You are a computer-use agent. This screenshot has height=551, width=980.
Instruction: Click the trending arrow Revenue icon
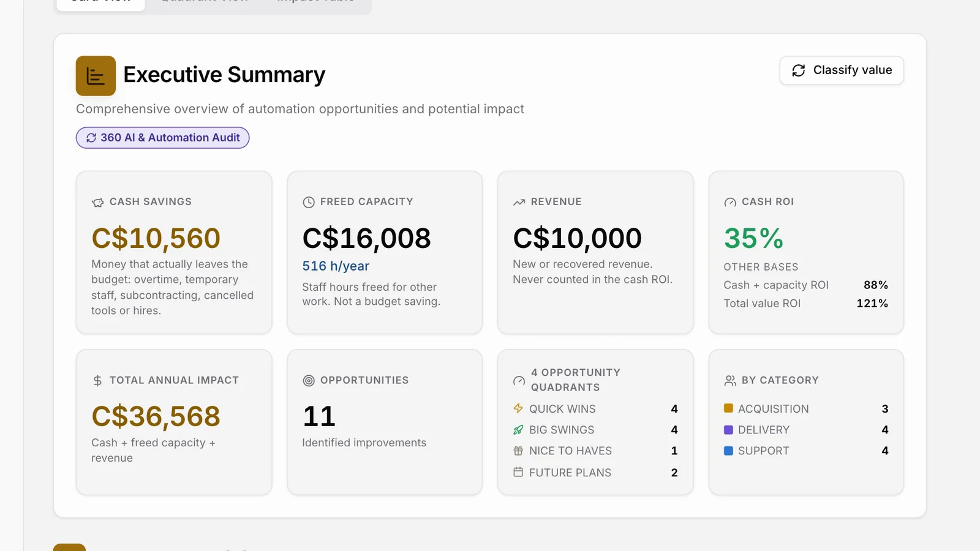519,202
